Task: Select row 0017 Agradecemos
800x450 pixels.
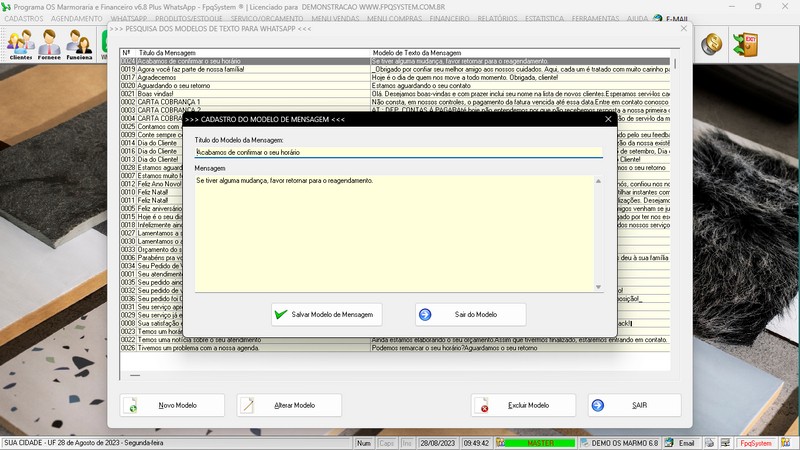Action: [395, 78]
